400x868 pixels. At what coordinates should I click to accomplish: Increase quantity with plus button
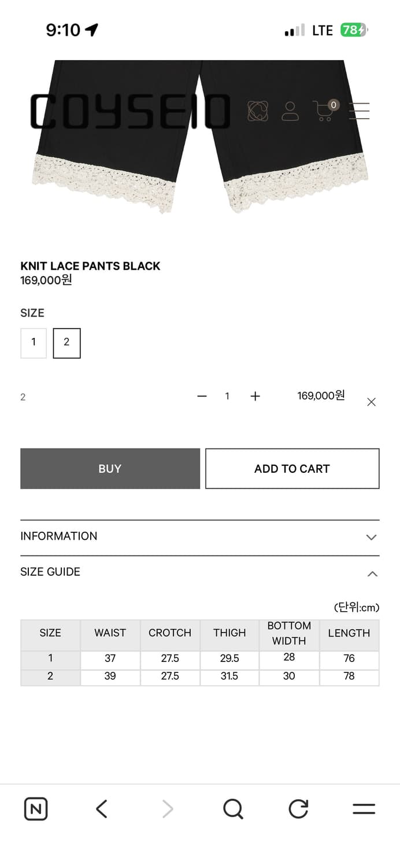255,396
